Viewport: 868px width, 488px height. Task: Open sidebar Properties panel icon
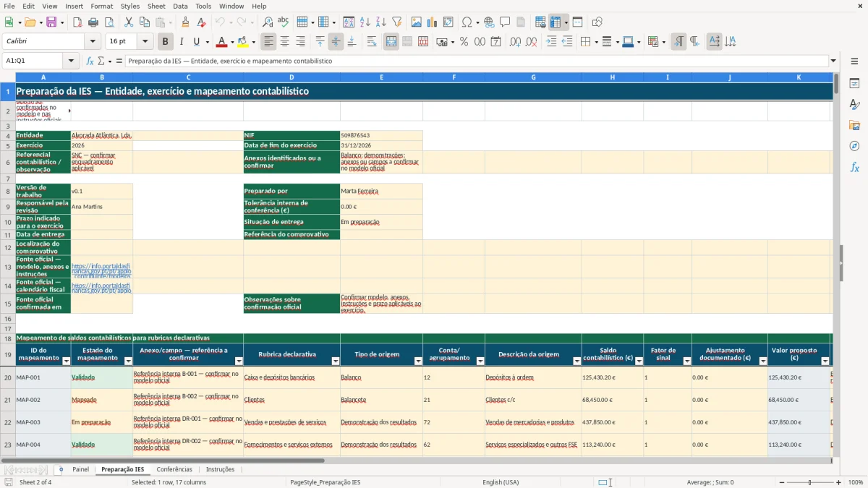tap(854, 83)
